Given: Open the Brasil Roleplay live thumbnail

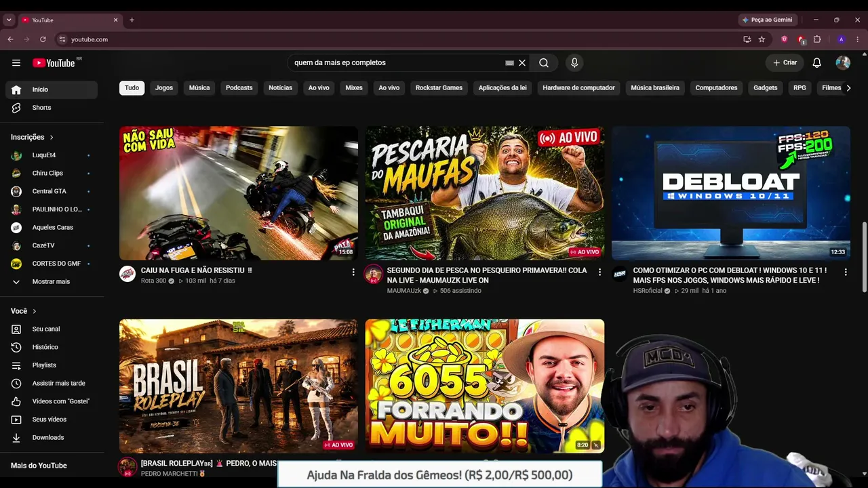Looking at the screenshot, I should (x=239, y=386).
